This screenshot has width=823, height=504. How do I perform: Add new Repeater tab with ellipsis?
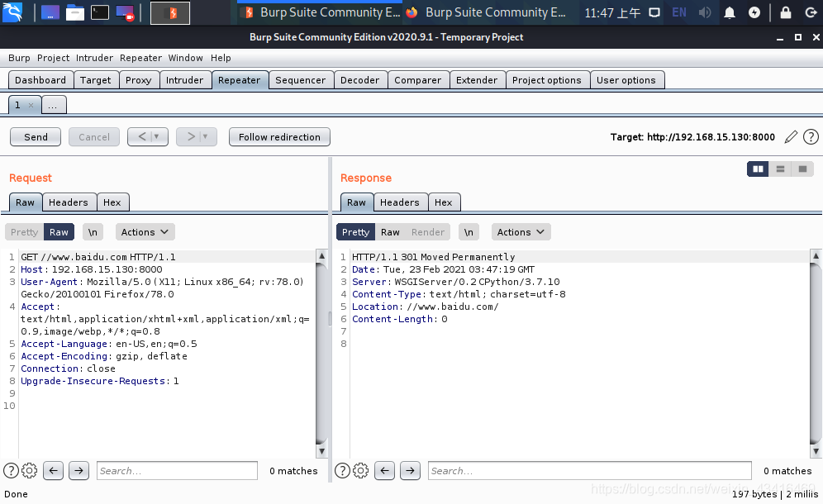pos(53,105)
